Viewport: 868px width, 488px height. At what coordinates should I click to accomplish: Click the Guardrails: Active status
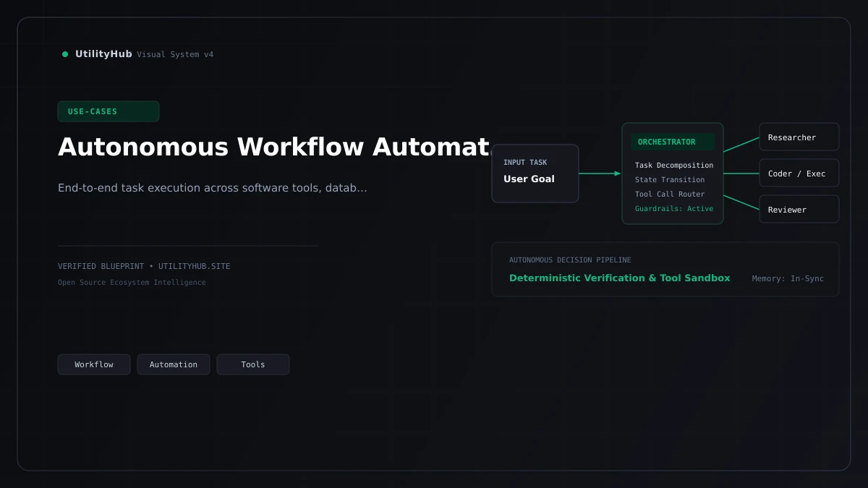pyautogui.click(x=674, y=209)
